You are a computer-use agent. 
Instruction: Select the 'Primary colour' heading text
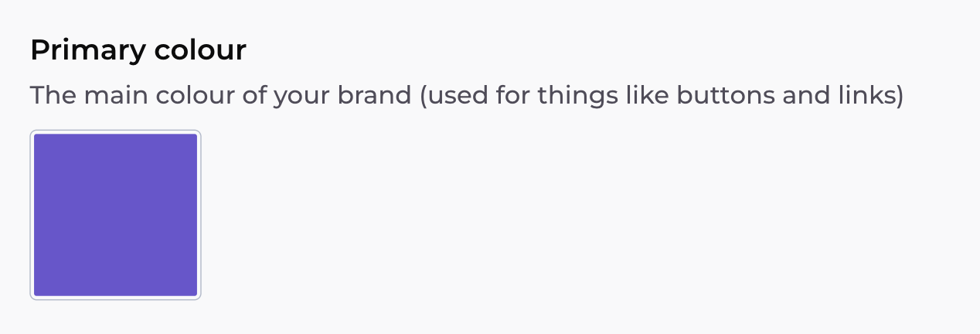click(138, 51)
